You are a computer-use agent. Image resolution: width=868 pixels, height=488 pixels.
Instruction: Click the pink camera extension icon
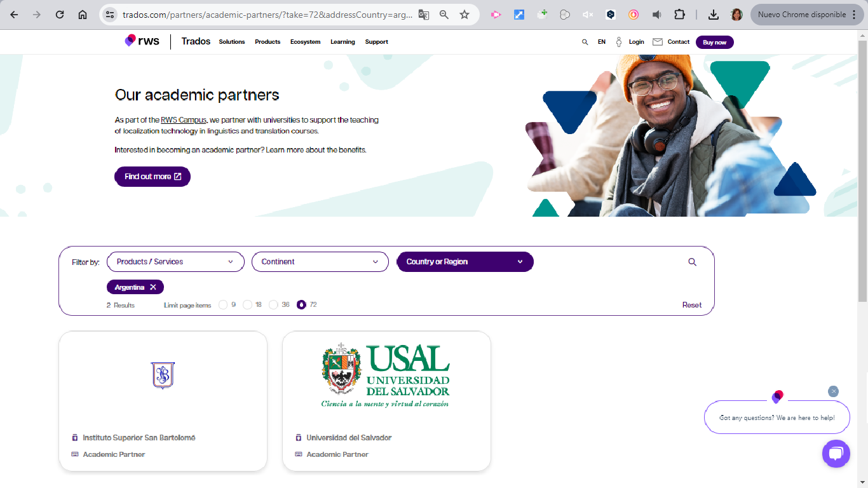[x=496, y=15]
